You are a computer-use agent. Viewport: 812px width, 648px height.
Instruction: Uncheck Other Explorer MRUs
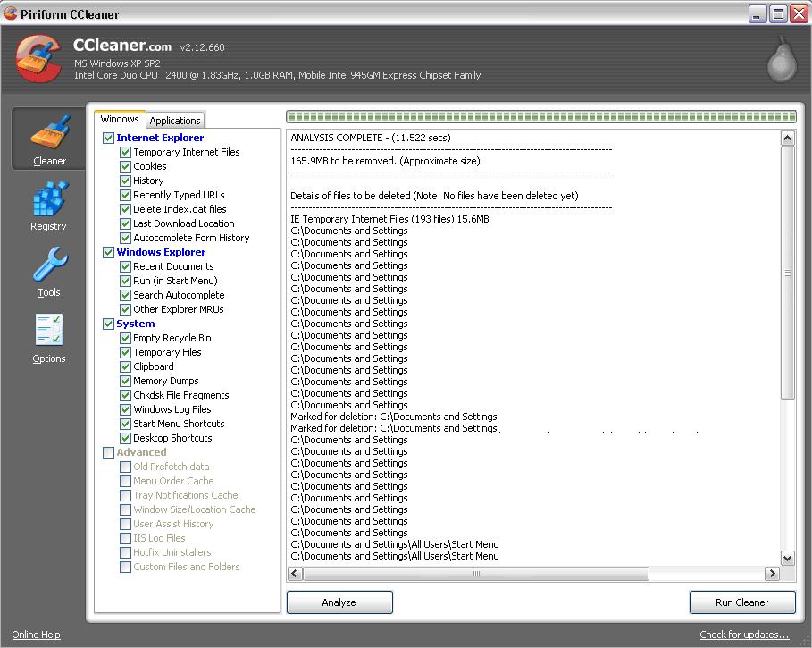tap(125, 309)
